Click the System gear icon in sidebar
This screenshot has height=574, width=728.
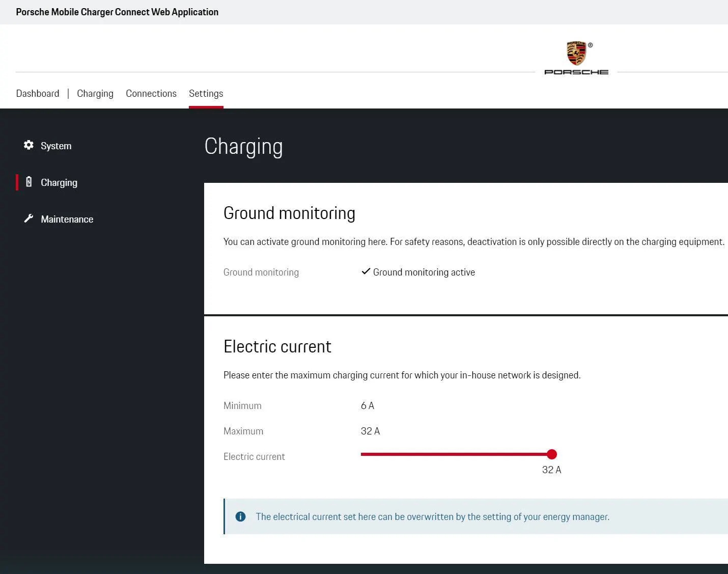point(29,145)
